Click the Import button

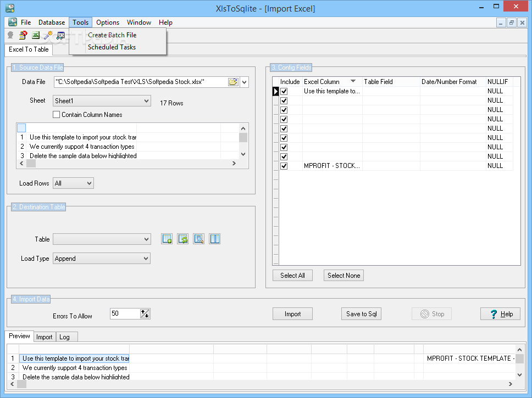pos(292,314)
